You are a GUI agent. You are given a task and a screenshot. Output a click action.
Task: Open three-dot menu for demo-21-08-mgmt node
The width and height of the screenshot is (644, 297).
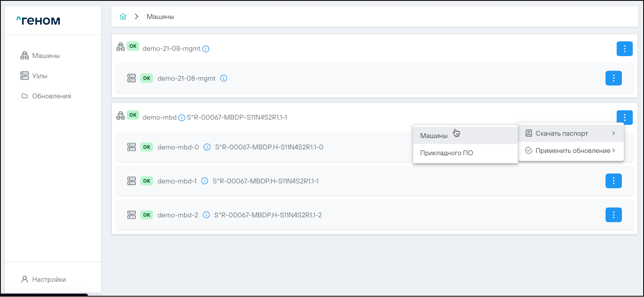(x=613, y=78)
